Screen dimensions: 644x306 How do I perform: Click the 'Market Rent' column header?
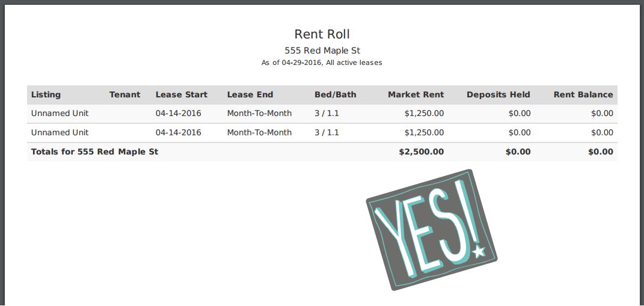[416, 94]
